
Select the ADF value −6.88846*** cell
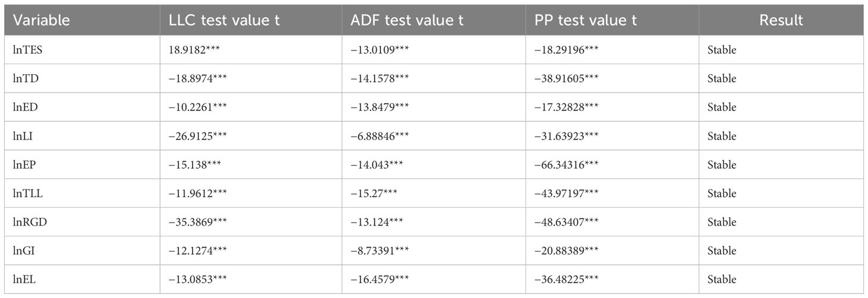coord(380,136)
